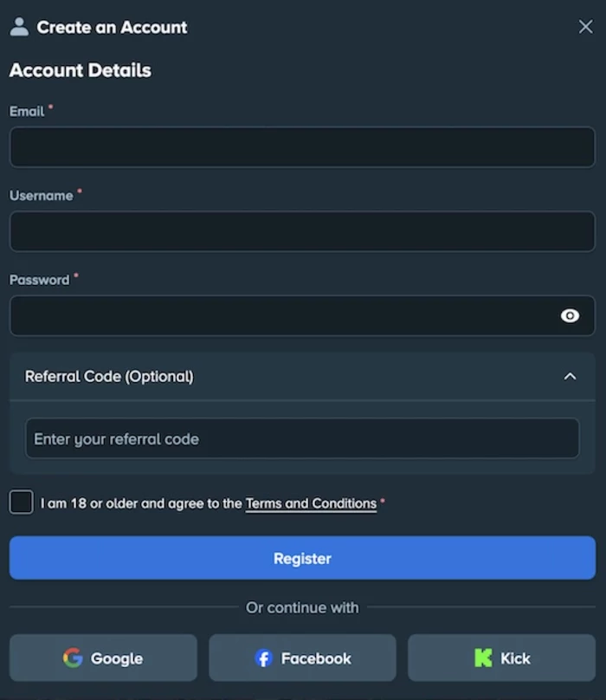Screen dimensions: 606x700
Task: Focus the Username input field
Action: pyautogui.click(x=302, y=231)
